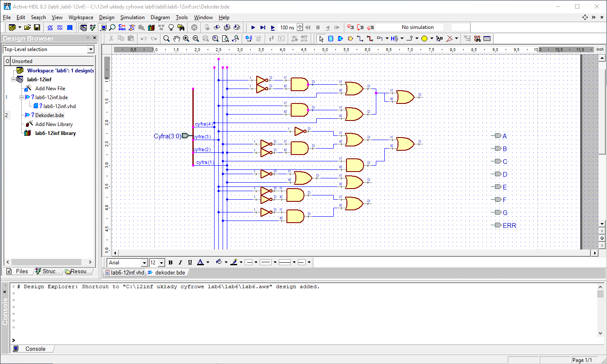
Task: Click the Paste clipboard icon
Action: pos(131,39)
